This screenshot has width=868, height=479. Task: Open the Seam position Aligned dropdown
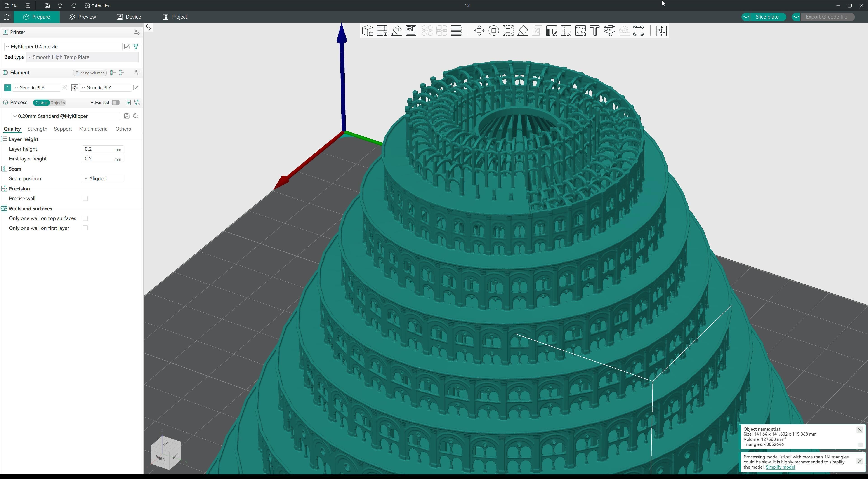coord(103,178)
